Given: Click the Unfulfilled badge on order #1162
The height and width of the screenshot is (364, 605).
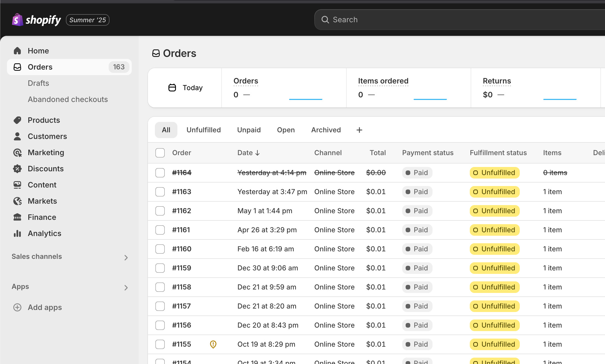Looking at the screenshot, I should [495, 211].
